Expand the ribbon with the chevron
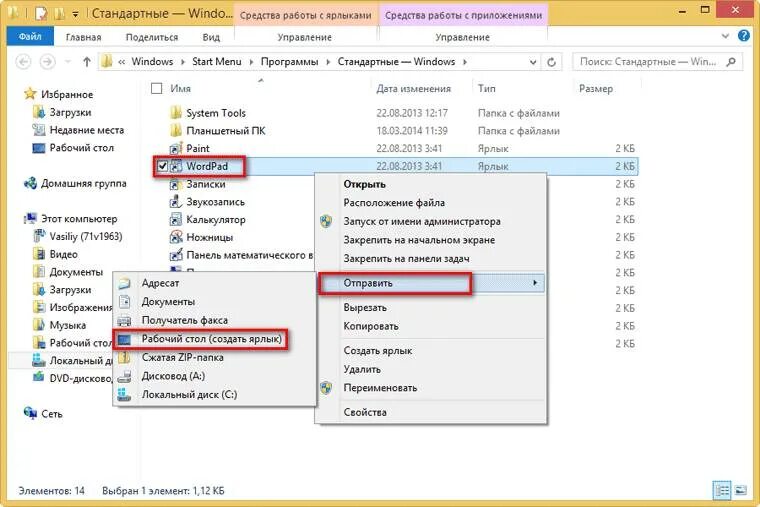 (725, 36)
